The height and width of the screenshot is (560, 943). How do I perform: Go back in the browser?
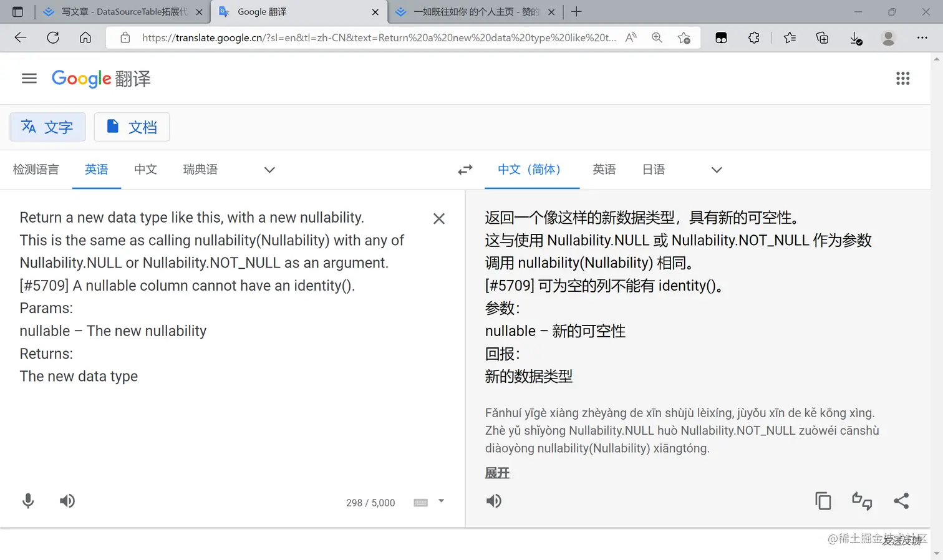point(21,37)
